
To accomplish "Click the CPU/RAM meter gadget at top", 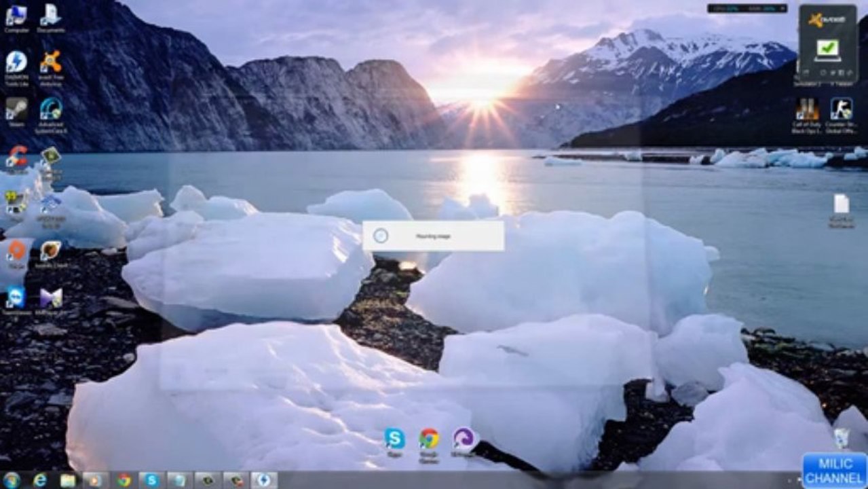I will click(x=747, y=8).
